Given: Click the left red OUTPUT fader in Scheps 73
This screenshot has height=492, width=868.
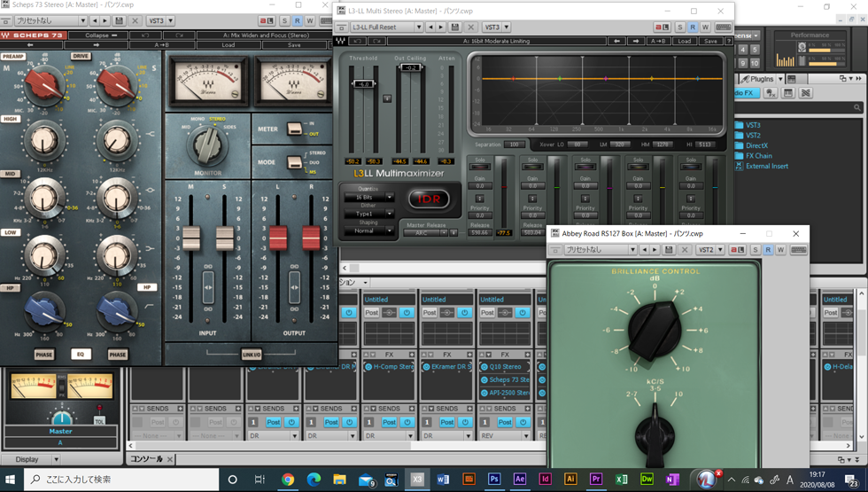Looking at the screenshot, I should pyautogui.click(x=278, y=238).
